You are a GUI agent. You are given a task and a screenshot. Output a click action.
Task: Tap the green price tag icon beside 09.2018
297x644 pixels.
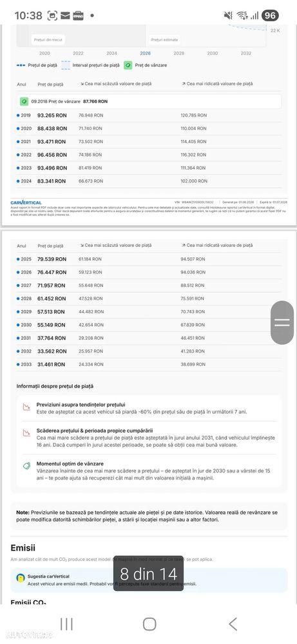pyautogui.click(x=24, y=101)
